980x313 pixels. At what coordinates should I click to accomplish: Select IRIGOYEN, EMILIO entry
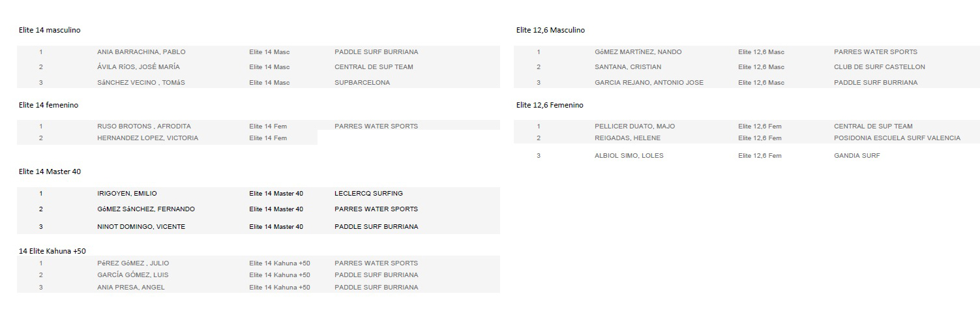pos(127,194)
